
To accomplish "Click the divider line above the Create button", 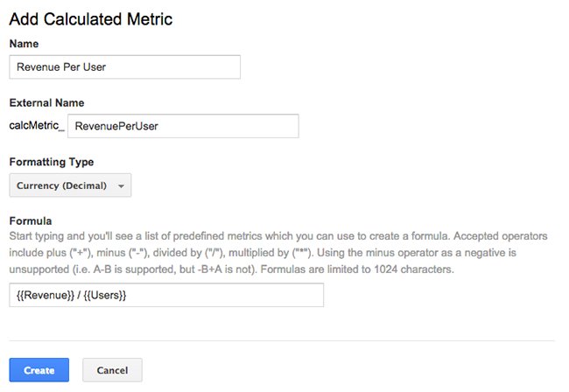I will [x=282, y=340].
